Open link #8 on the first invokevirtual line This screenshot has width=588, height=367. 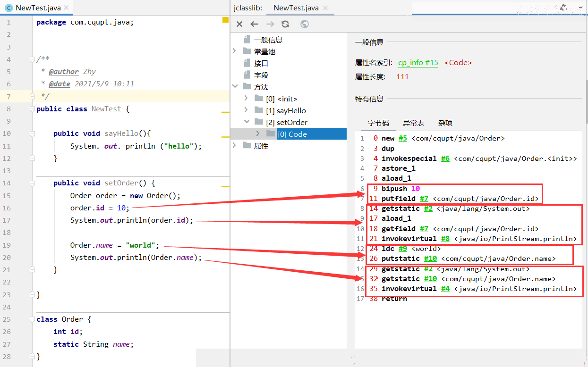click(445, 239)
